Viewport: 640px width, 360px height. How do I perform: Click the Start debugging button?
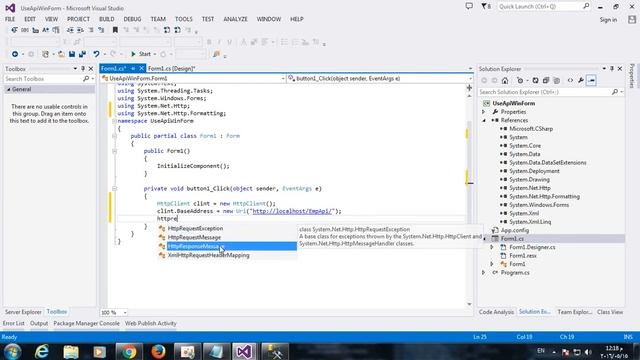click(140, 54)
